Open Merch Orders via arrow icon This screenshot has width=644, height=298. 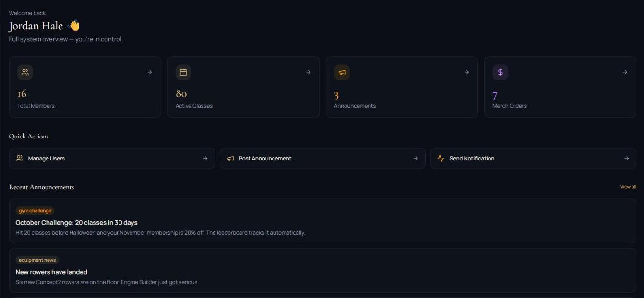(625, 72)
